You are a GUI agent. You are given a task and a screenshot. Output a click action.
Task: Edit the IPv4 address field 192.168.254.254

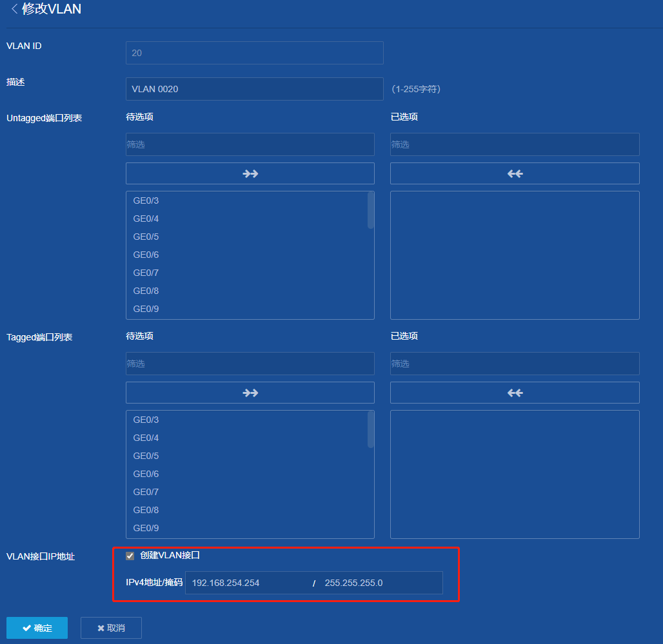pyautogui.click(x=248, y=583)
